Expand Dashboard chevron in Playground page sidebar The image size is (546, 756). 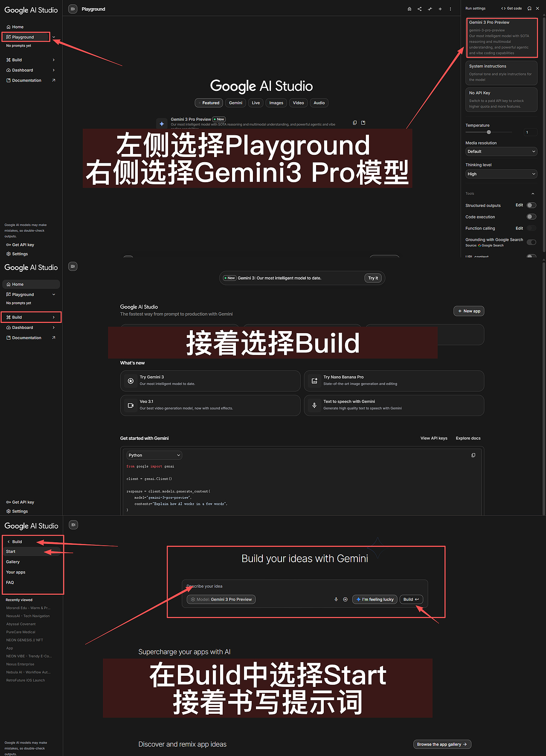click(x=54, y=70)
